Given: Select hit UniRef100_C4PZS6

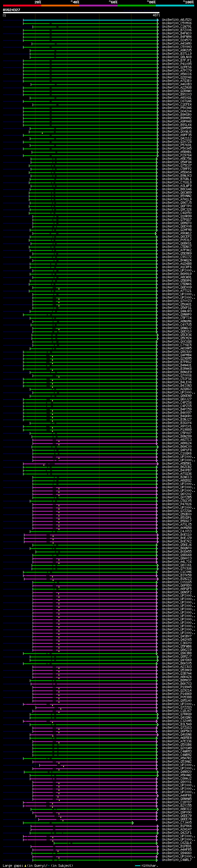Looking at the screenshot, I should pos(177,403).
